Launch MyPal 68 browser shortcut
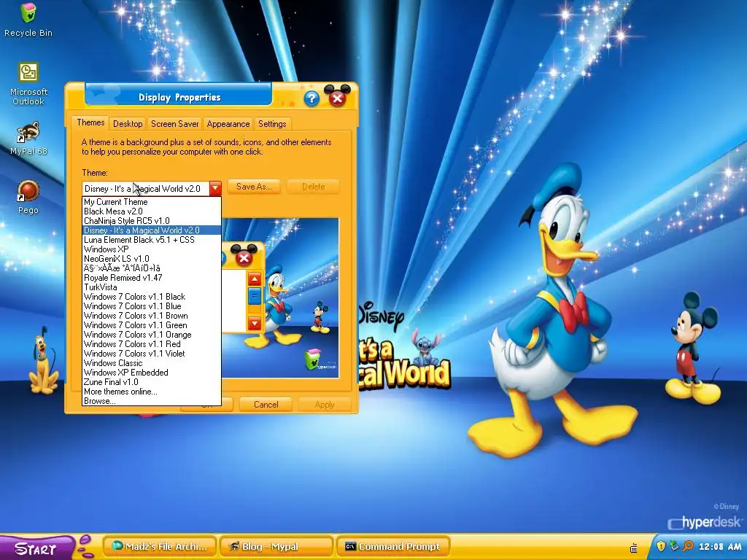The height and width of the screenshot is (560, 747). 28,138
